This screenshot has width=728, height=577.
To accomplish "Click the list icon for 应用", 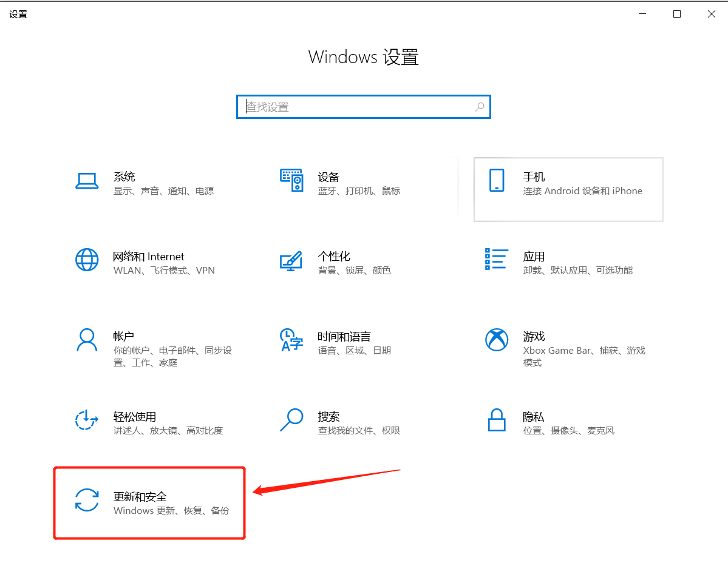I will [496, 259].
